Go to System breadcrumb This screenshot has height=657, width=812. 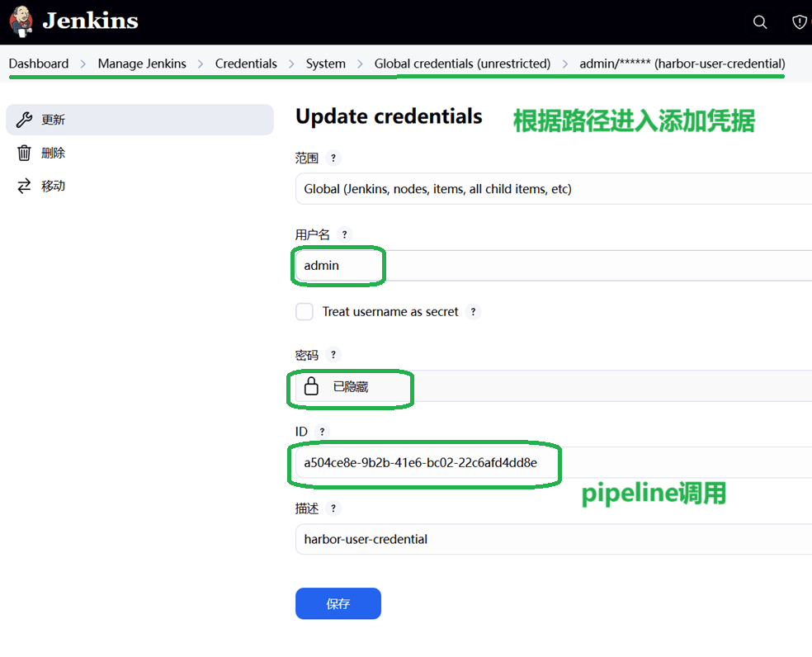(326, 64)
